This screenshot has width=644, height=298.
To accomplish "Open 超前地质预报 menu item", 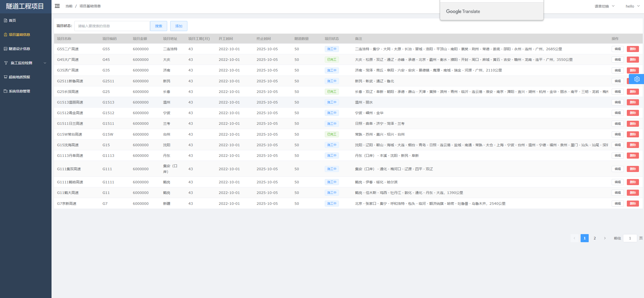I will [26, 77].
